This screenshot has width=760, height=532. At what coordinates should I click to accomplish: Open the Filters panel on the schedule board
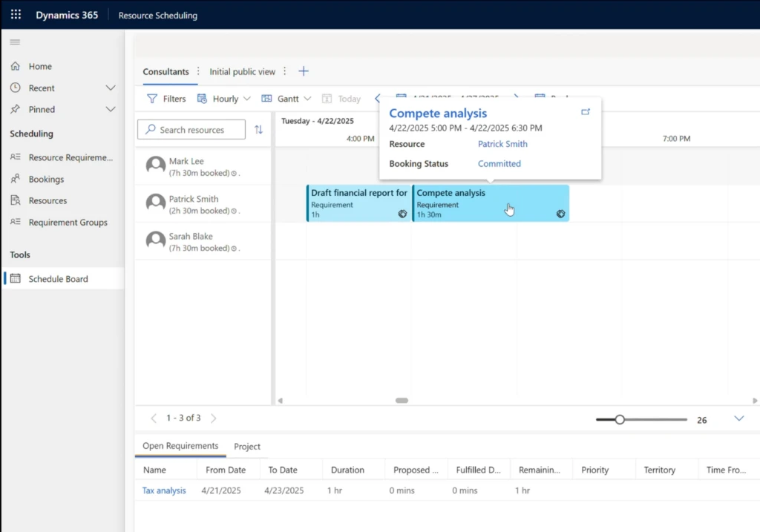[166, 98]
